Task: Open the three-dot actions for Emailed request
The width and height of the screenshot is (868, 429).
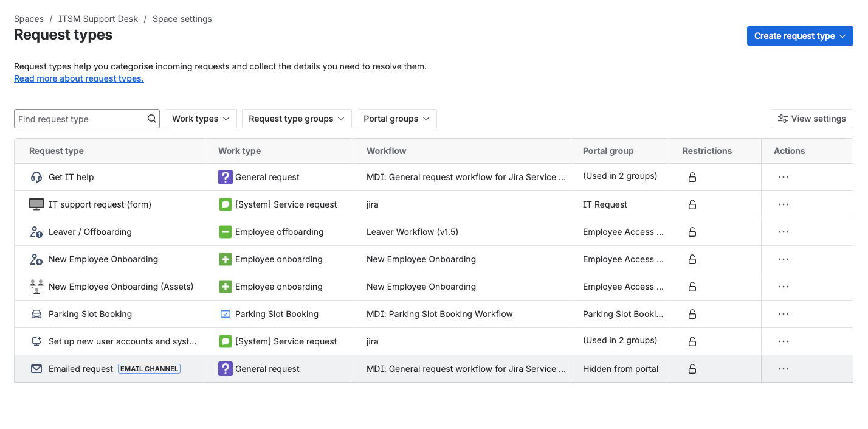Action: pyautogui.click(x=783, y=369)
